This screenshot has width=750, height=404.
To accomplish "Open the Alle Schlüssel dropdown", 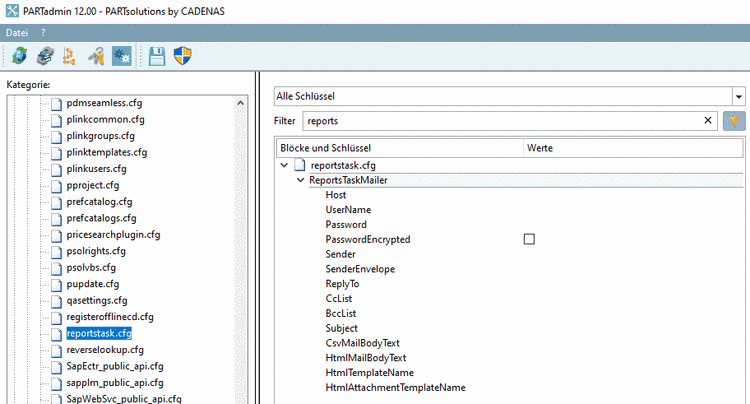I will 738,97.
